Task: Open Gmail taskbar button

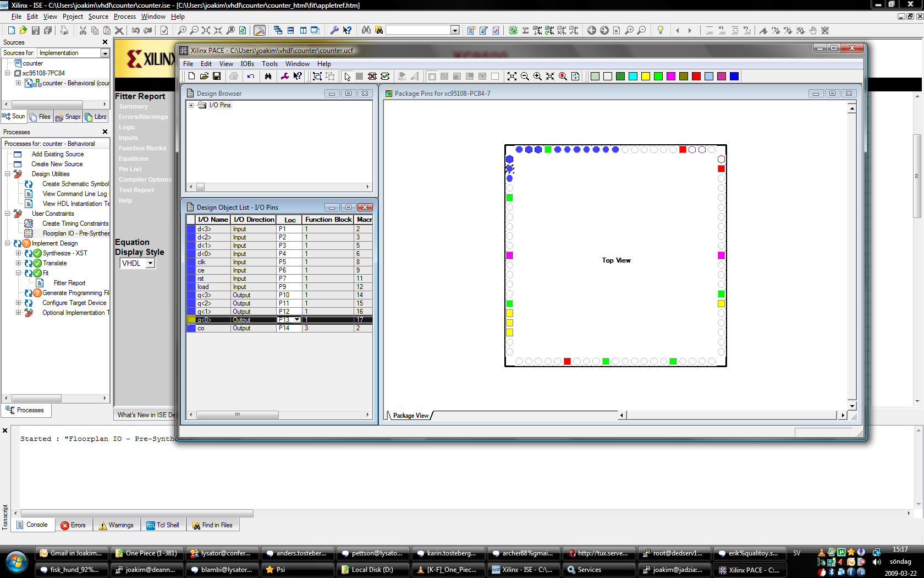Action: (x=71, y=553)
